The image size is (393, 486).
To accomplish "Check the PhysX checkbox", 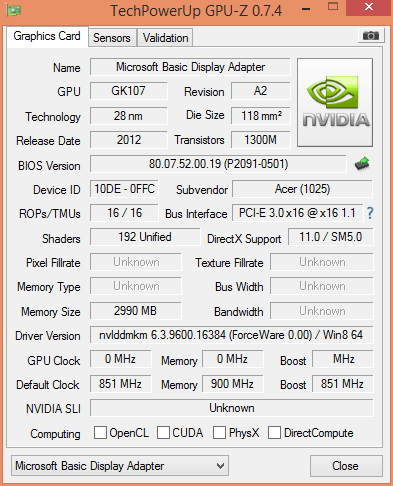I will click(219, 433).
